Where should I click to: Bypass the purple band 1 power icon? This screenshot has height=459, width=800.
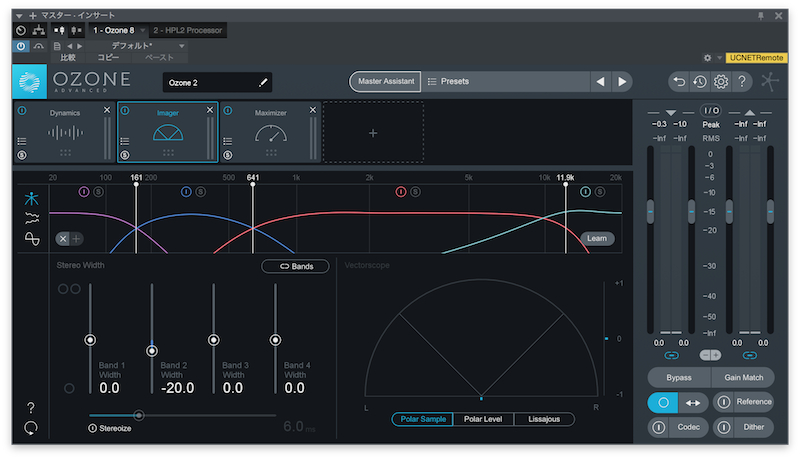tap(84, 192)
